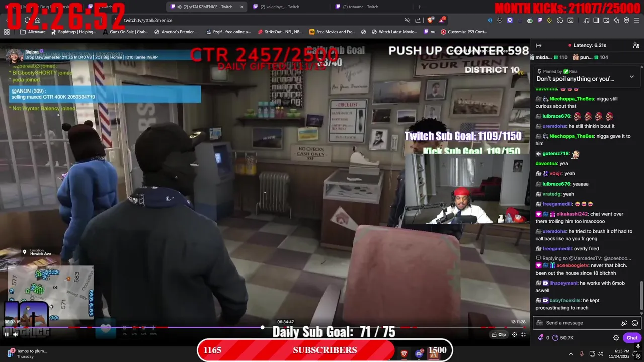This screenshot has height=362, width=644.
Task: Open cheer Bits icon in chat box
Action: tap(624, 323)
